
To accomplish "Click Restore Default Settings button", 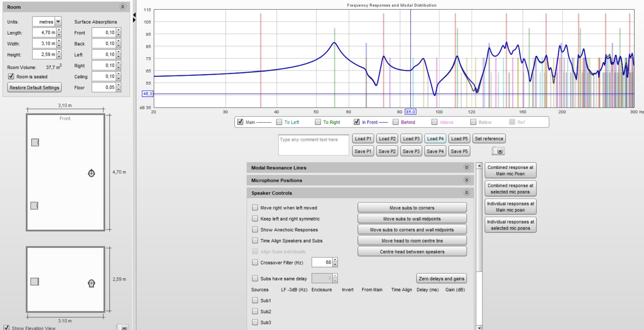I will pyautogui.click(x=34, y=87).
